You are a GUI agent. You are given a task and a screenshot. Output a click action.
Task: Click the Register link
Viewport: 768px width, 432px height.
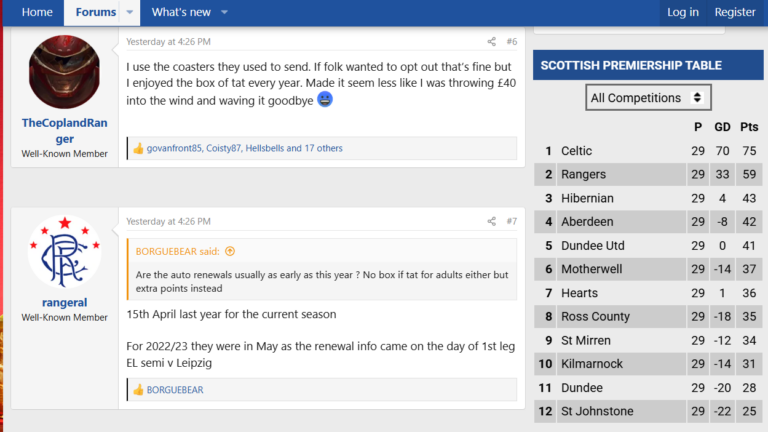click(735, 12)
